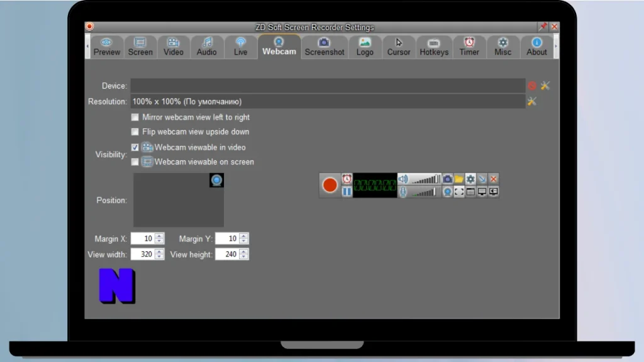Mute the speaker icon on recorder toolbar
644x362 pixels.
point(403,179)
